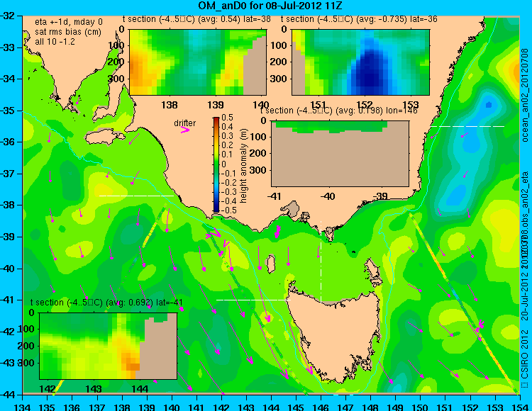Viewport: 532px width, 411px height.
Task: Click the dark blue cold core in lat=-36 inset
Action: point(370,71)
